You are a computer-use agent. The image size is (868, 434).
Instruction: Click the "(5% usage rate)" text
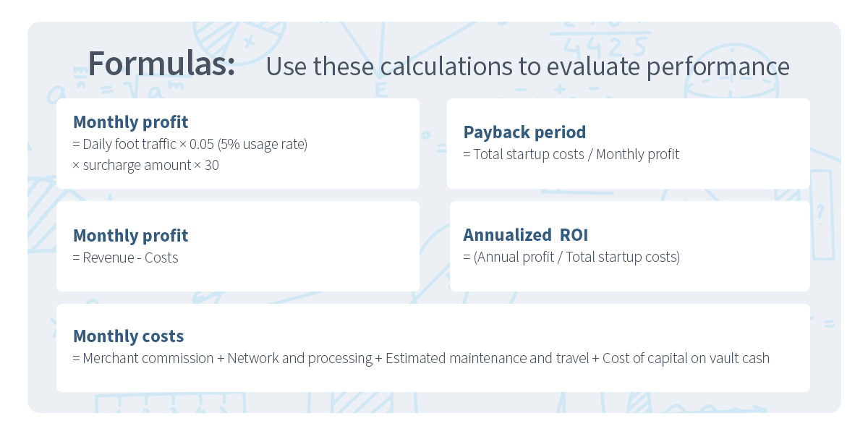point(266,144)
